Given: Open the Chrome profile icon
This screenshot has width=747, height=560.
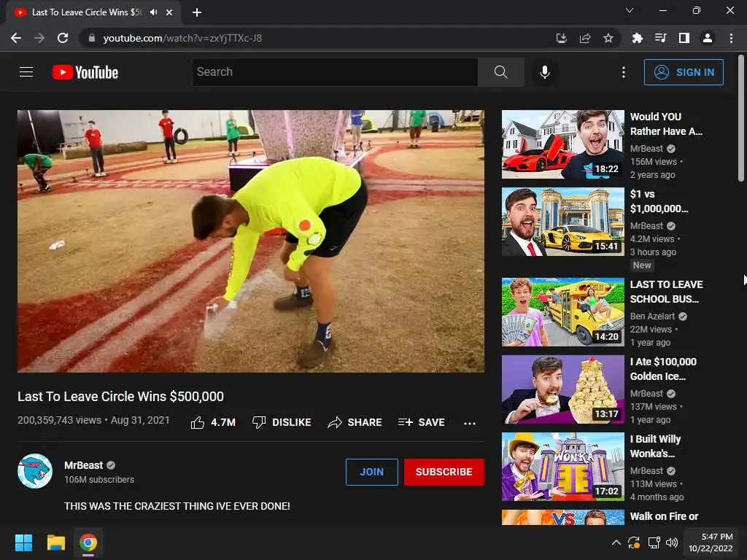Looking at the screenshot, I should (x=708, y=38).
